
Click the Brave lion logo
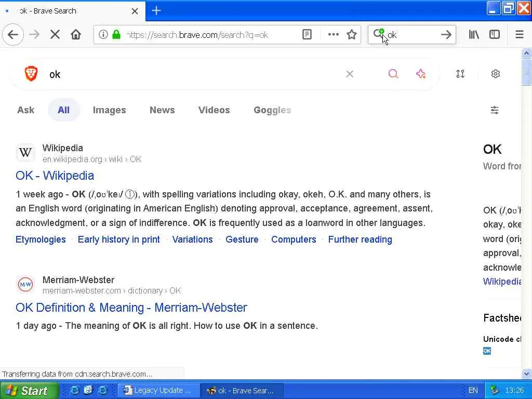31,74
